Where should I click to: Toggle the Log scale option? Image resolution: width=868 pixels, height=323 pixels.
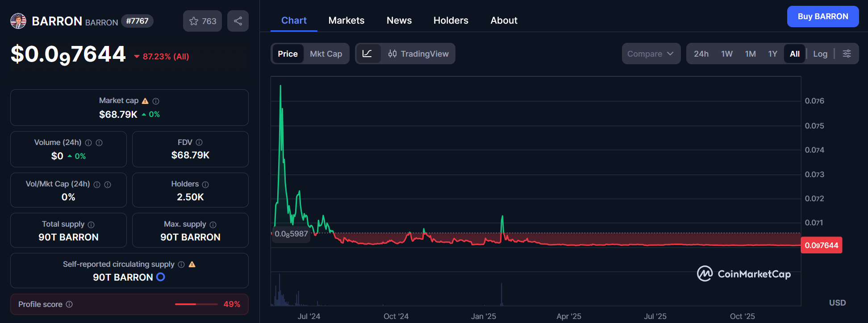[820, 54]
